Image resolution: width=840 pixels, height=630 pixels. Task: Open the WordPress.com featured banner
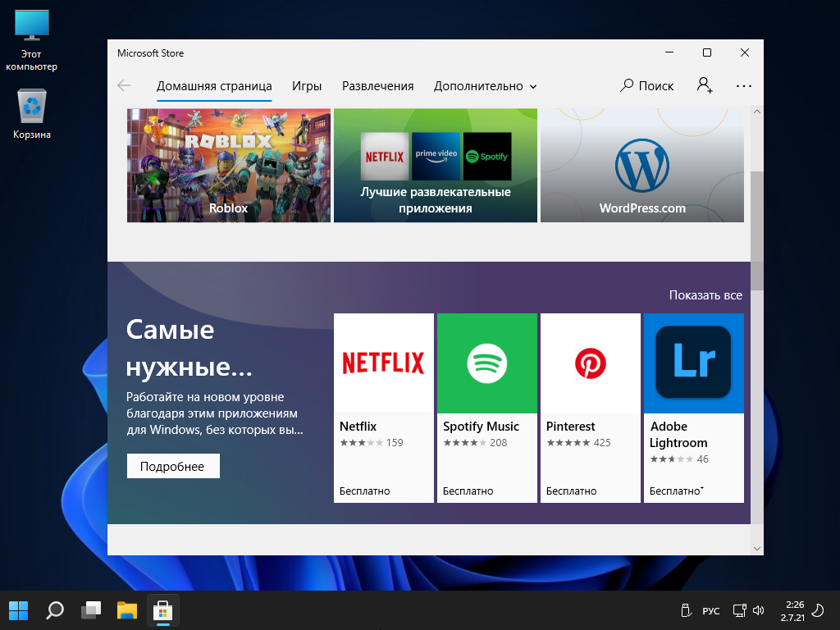pos(641,166)
